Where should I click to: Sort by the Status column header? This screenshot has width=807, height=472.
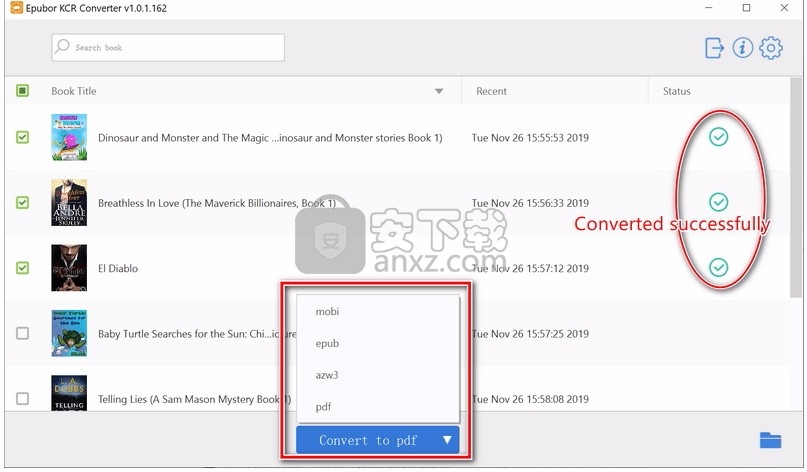pos(676,91)
